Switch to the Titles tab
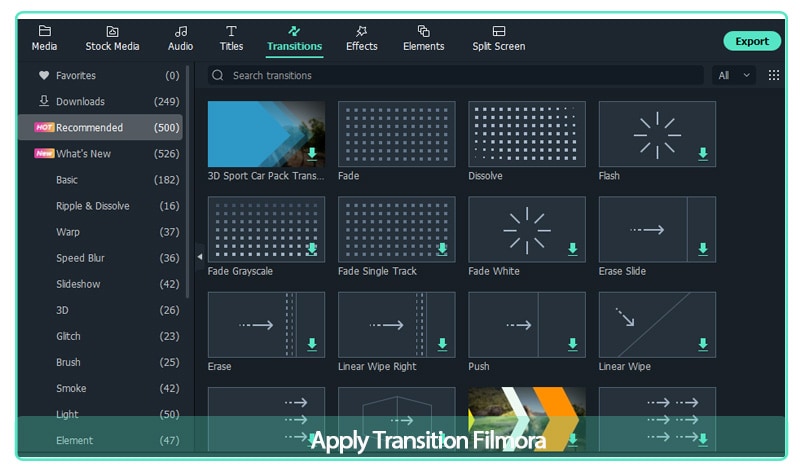 pyautogui.click(x=231, y=39)
